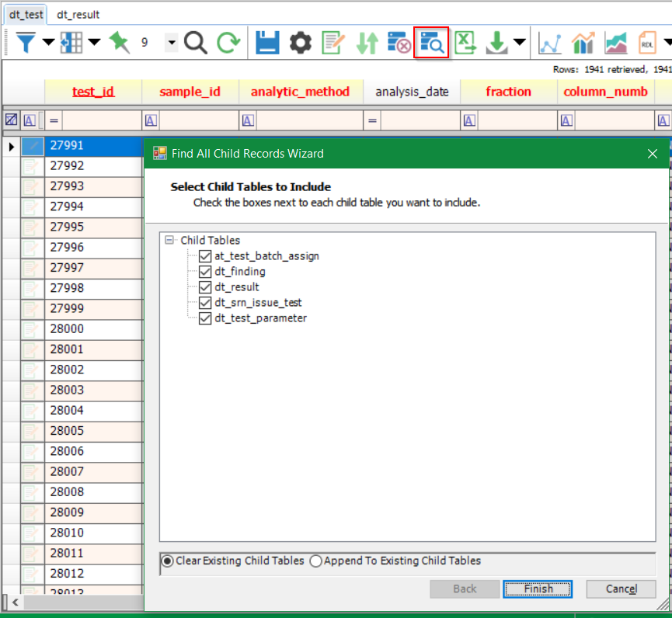Collapse the Child Tables tree node
Viewport: 672px width, 618px height.
(x=170, y=241)
